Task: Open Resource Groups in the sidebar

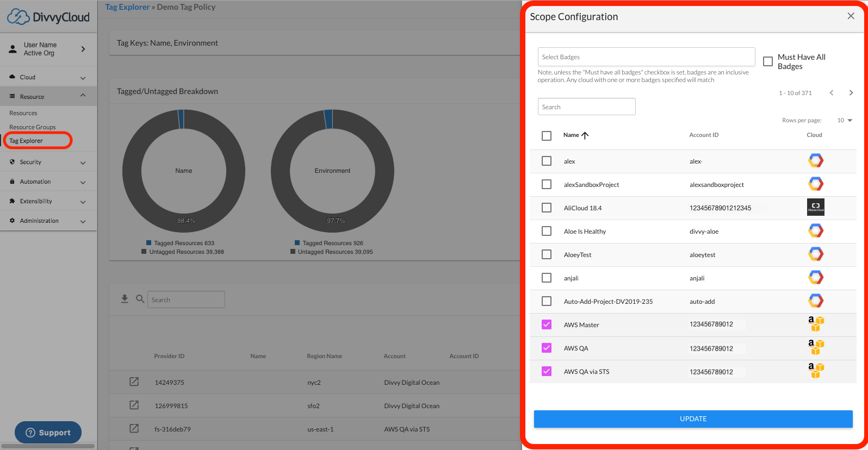Action: click(33, 127)
